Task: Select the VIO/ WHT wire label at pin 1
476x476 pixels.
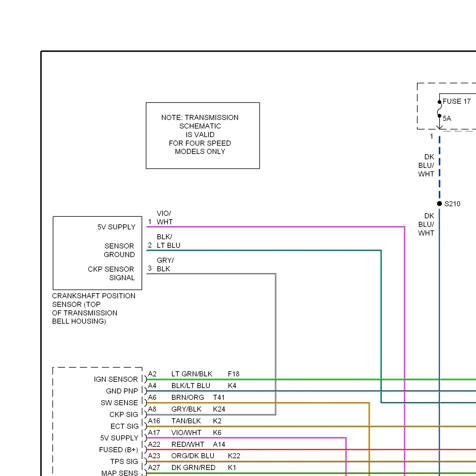Action: 165,218
